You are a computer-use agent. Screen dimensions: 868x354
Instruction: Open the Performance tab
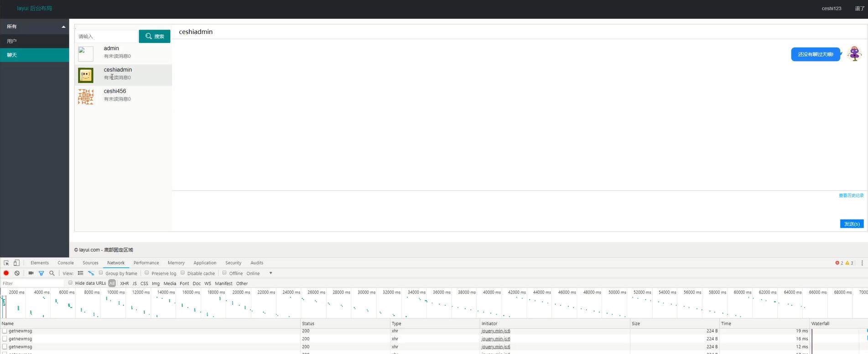(146, 263)
